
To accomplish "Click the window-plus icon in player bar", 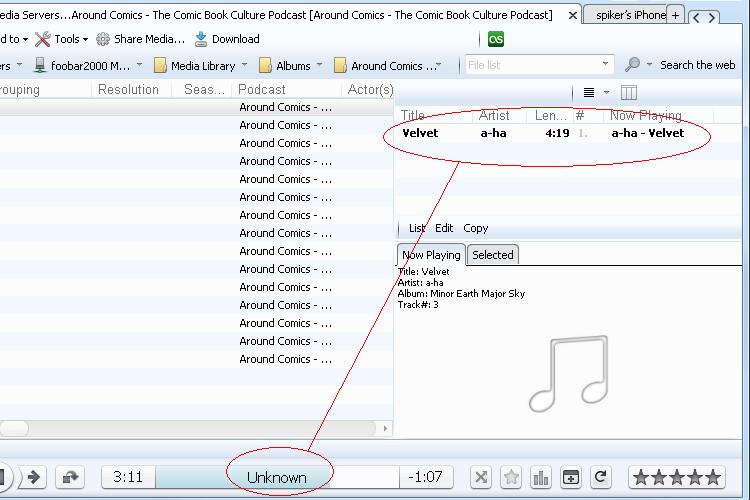I will [570, 477].
